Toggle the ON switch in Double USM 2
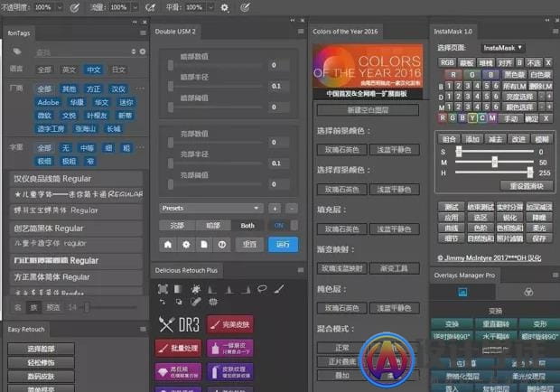Image resolution: width=560 pixels, height=392 pixels. click(x=283, y=226)
